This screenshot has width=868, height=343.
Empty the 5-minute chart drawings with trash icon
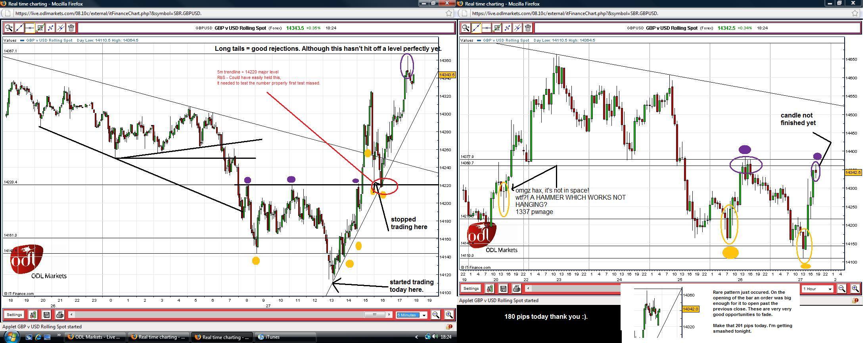pos(71,28)
